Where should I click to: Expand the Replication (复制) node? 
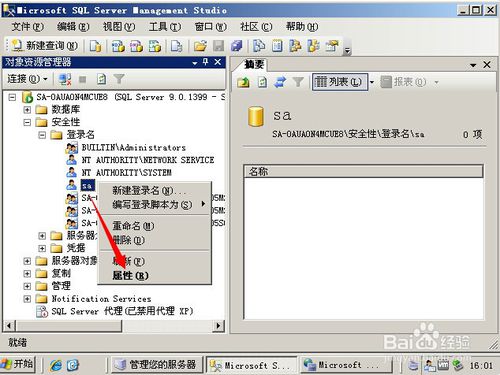pyautogui.click(x=27, y=274)
